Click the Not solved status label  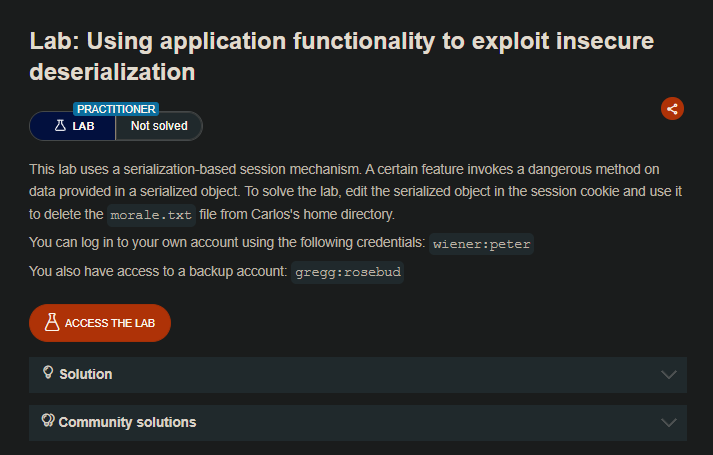point(158,126)
